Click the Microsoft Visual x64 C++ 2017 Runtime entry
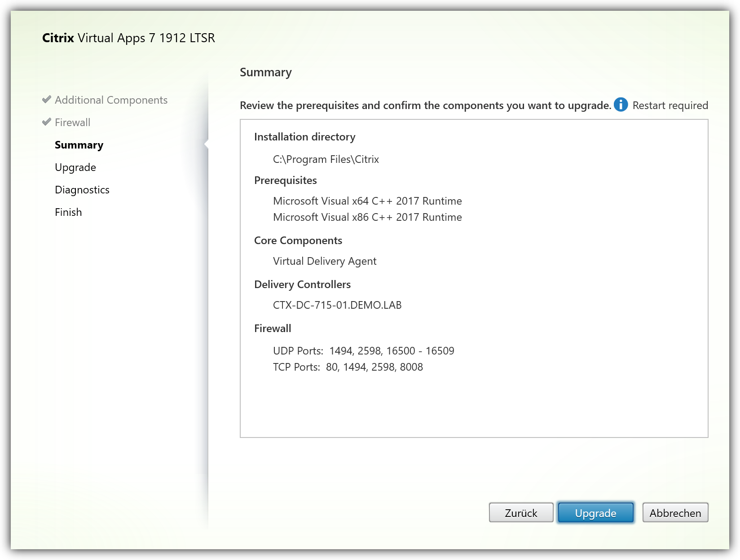 (x=367, y=201)
